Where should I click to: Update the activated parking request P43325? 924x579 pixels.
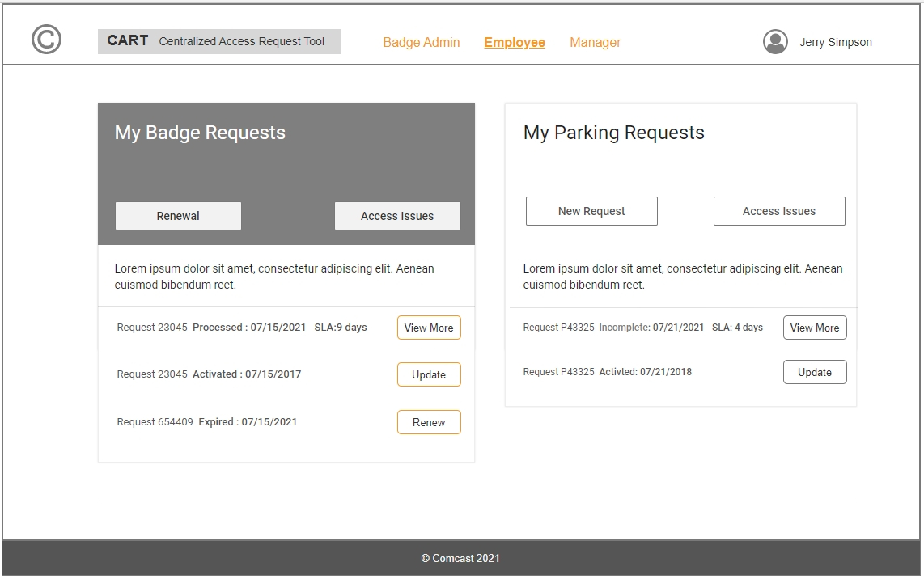pyautogui.click(x=815, y=372)
